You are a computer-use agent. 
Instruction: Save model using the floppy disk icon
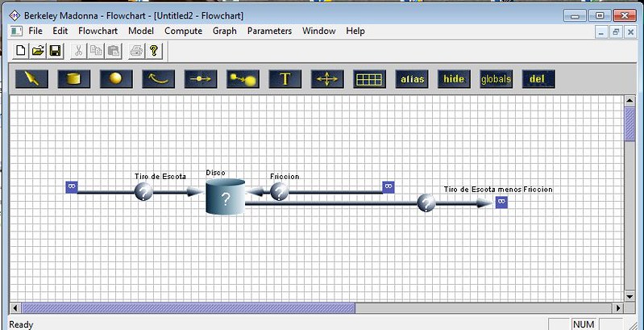tap(55, 51)
